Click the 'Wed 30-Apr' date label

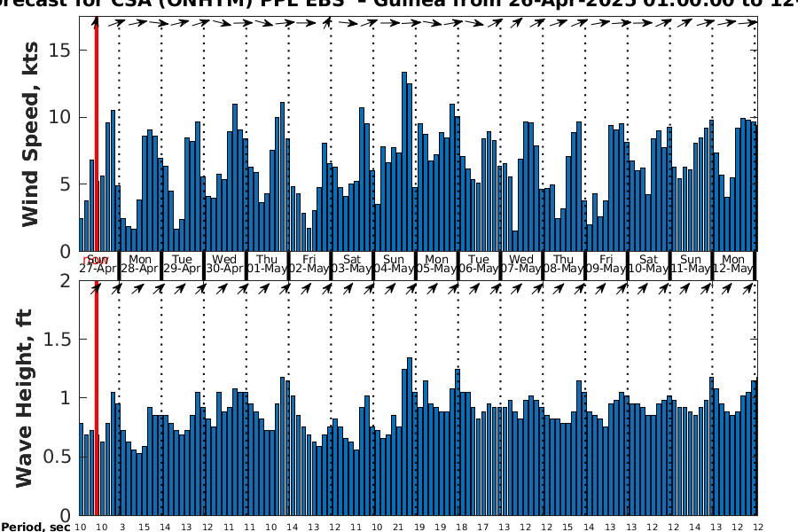(224, 264)
